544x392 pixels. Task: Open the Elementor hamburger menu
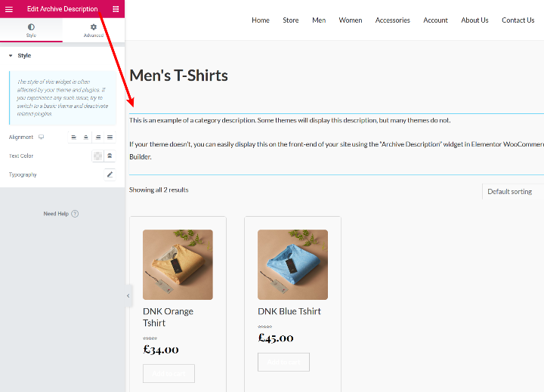click(x=9, y=9)
